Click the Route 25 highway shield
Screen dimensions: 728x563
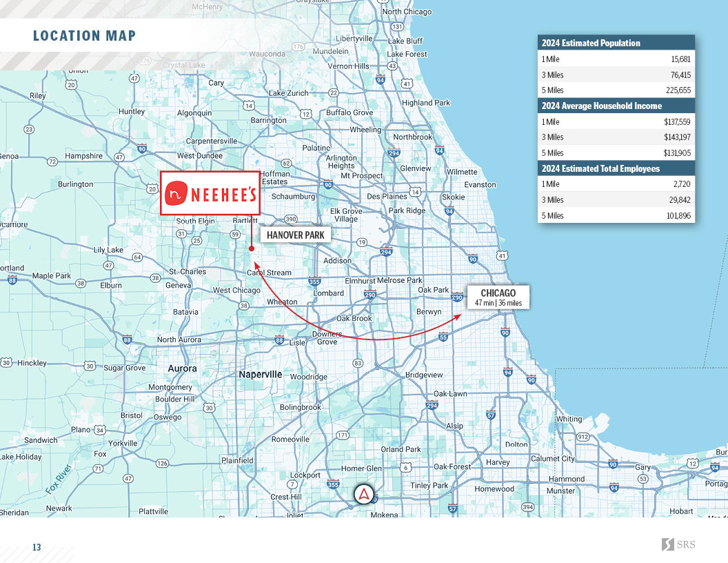(197, 241)
